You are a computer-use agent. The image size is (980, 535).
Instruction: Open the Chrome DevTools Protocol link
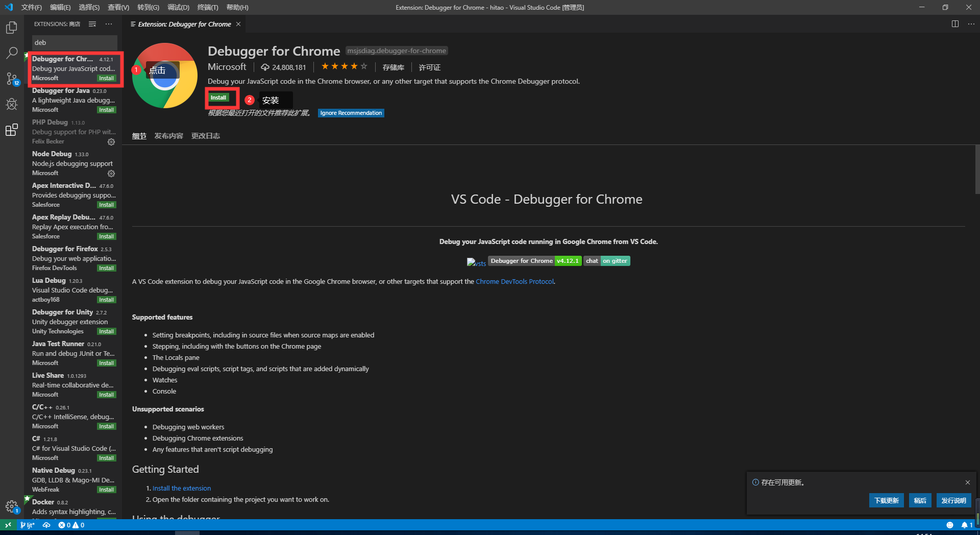click(514, 281)
